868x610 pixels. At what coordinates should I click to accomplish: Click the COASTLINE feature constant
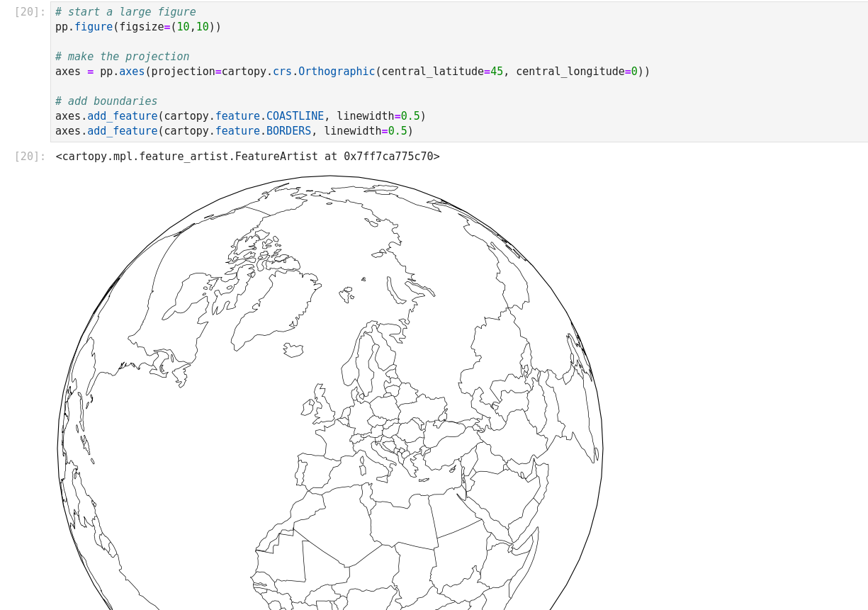pyautogui.click(x=295, y=116)
